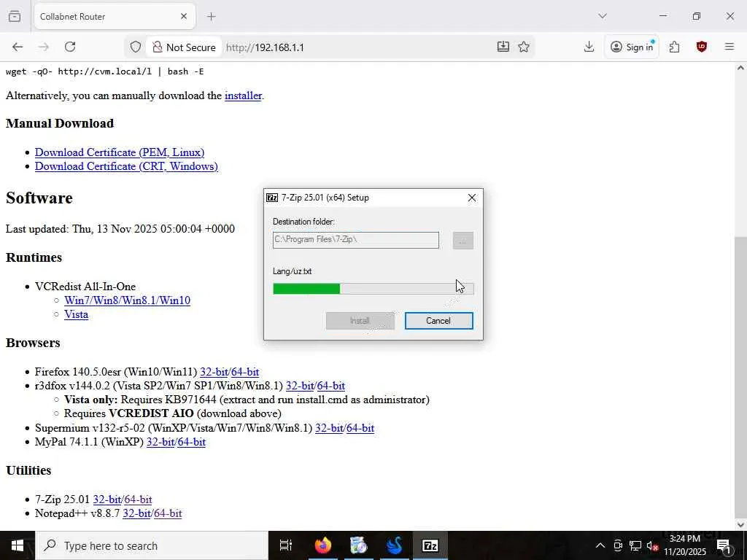Click the browse (...) button in 7-Zip Setup
Screen dimensions: 747x560
[x=463, y=241]
